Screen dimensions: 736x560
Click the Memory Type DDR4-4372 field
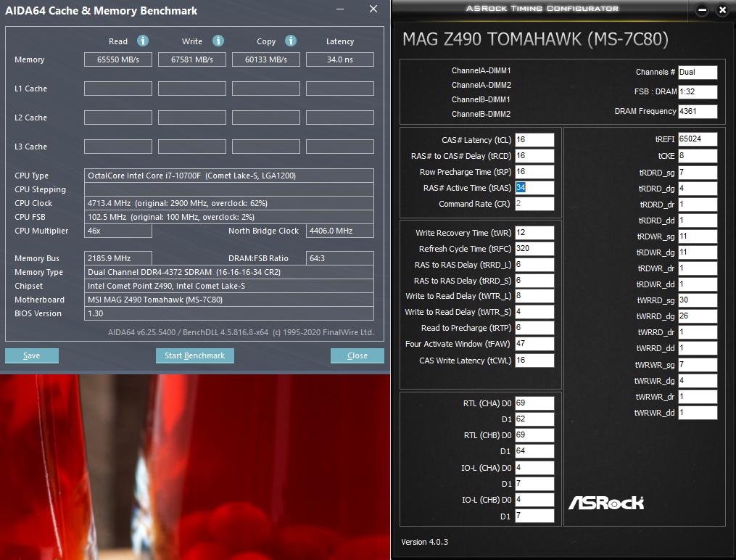tap(229, 272)
